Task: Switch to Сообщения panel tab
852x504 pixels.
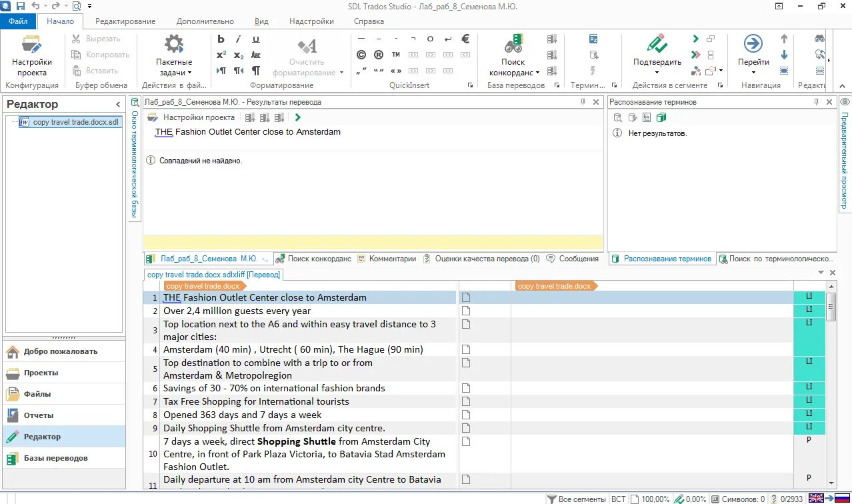Action: point(573,259)
